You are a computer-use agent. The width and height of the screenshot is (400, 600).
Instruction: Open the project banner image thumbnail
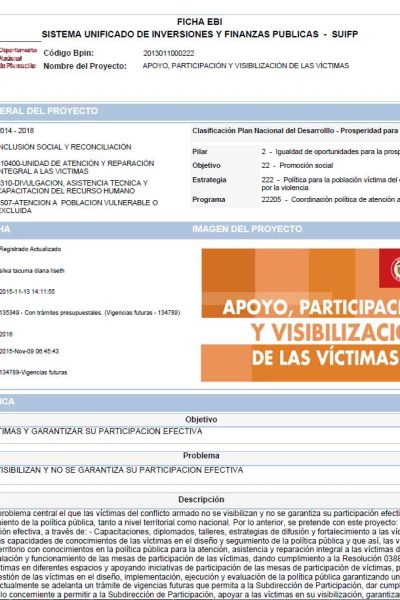point(300,315)
